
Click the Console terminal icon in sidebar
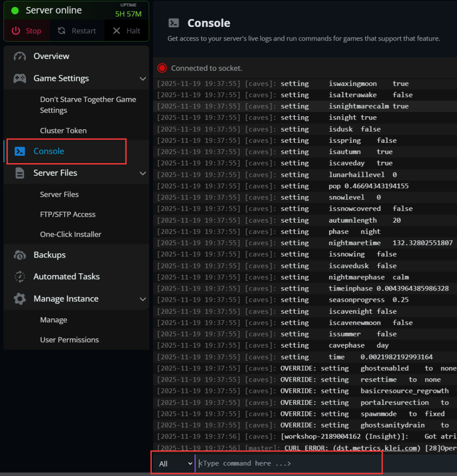click(x=20, y=152)
